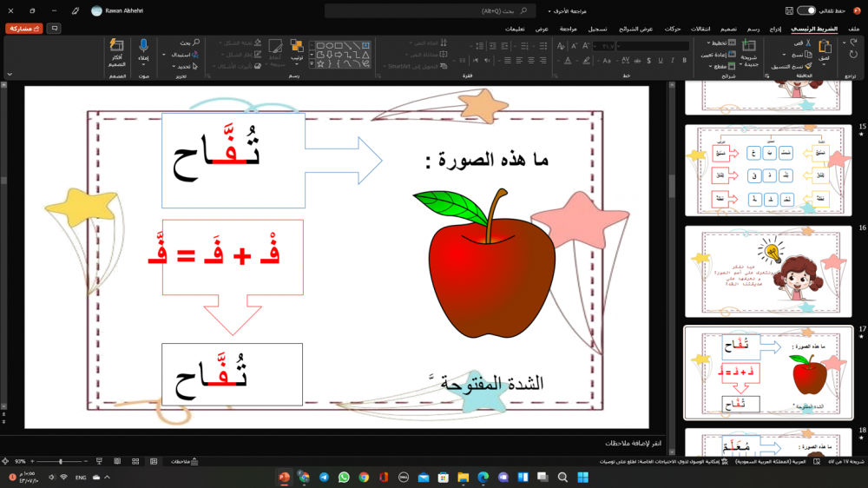Click the Format Painter (نسخ التنسيق) brush icon

coord(809,66)
